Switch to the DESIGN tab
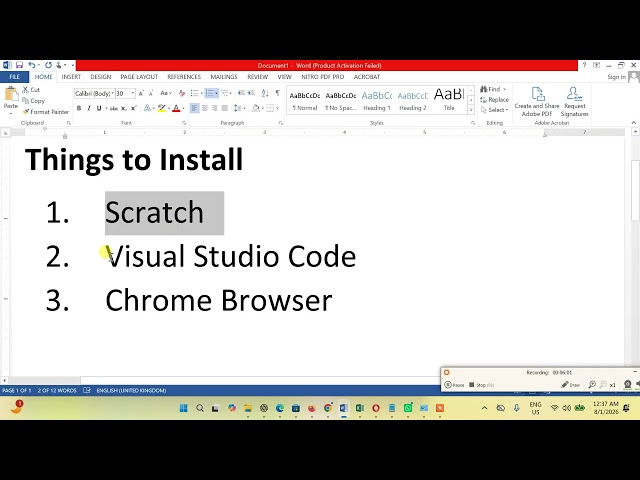Screen dimensions: 640x480 [x=100, y=77]
